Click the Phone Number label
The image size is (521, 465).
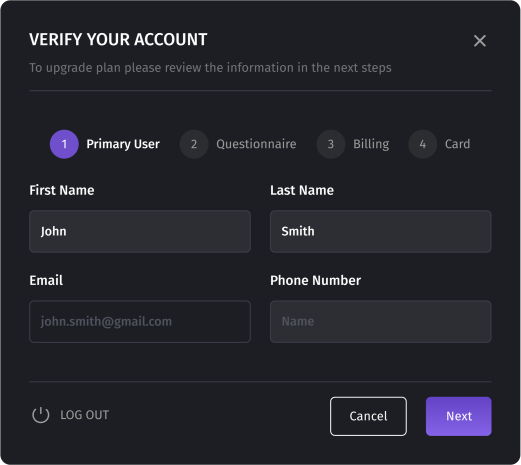coord(315,280)
